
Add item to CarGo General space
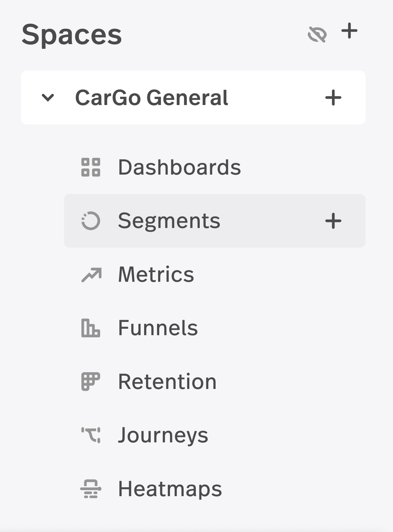click(x=333, y=98)
